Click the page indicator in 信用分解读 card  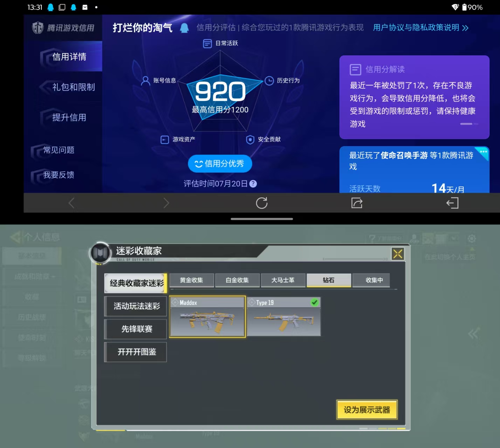pyautogui.click(x=469, y=124)
